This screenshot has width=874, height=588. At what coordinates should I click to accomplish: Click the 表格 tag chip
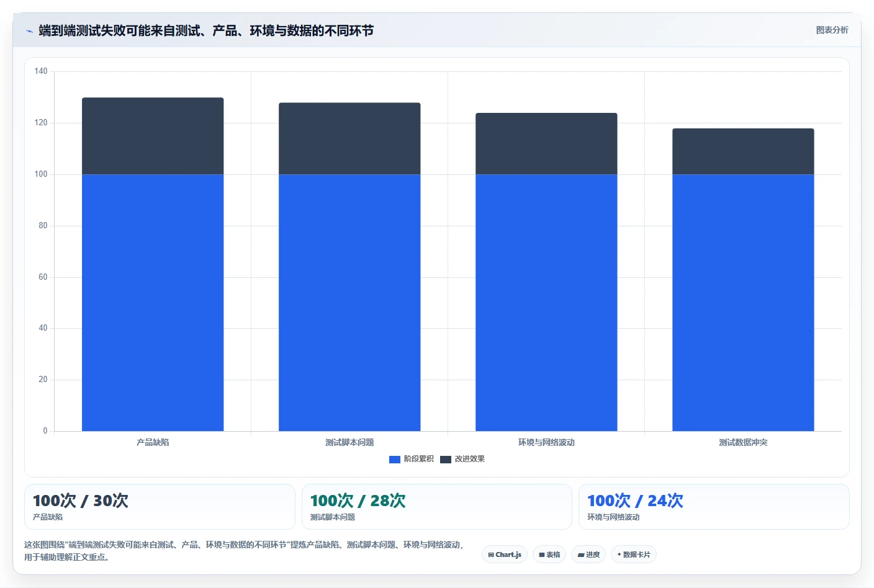[x=549, y=555]
